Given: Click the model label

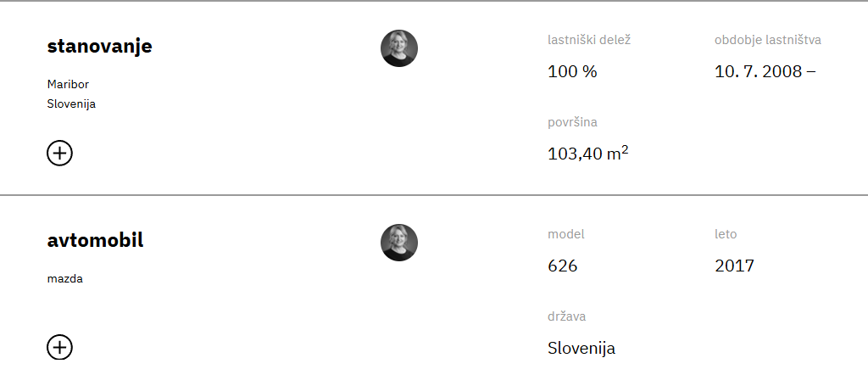Looking at the screenshot, I should click(565, 234).
